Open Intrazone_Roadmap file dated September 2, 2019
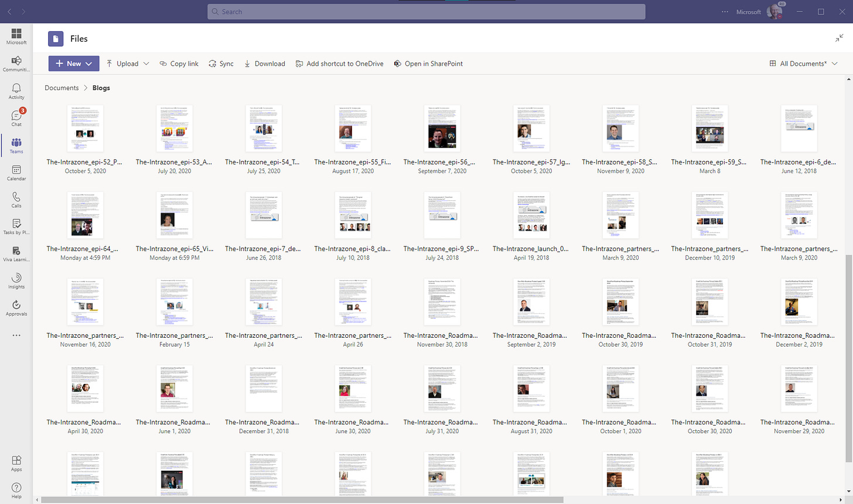This screenshot has width=853, height=504. (531, 302)
